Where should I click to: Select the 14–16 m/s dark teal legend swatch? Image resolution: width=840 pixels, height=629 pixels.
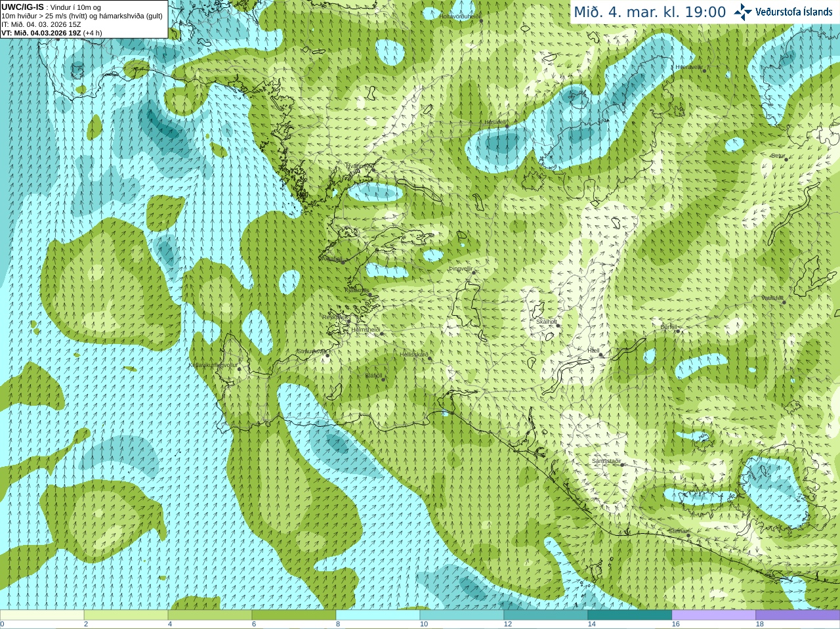630,615
